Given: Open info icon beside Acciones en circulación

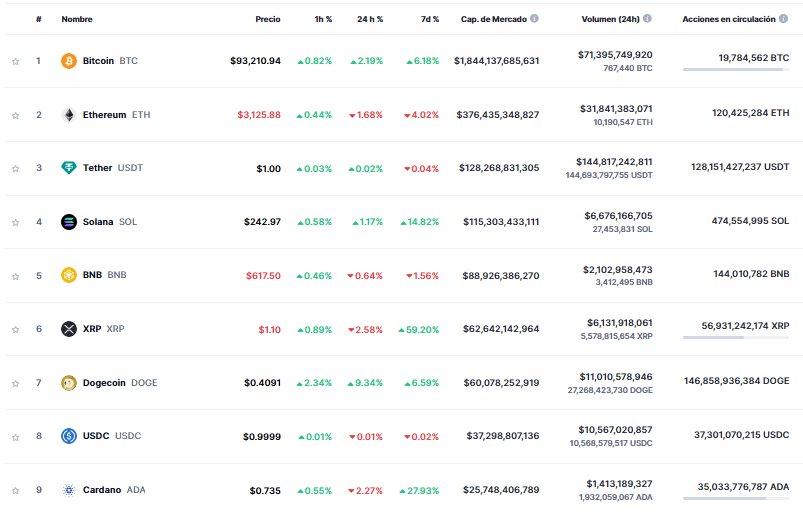Looking at the screenshot, I should pyautogui.click(x=784, y=18).
